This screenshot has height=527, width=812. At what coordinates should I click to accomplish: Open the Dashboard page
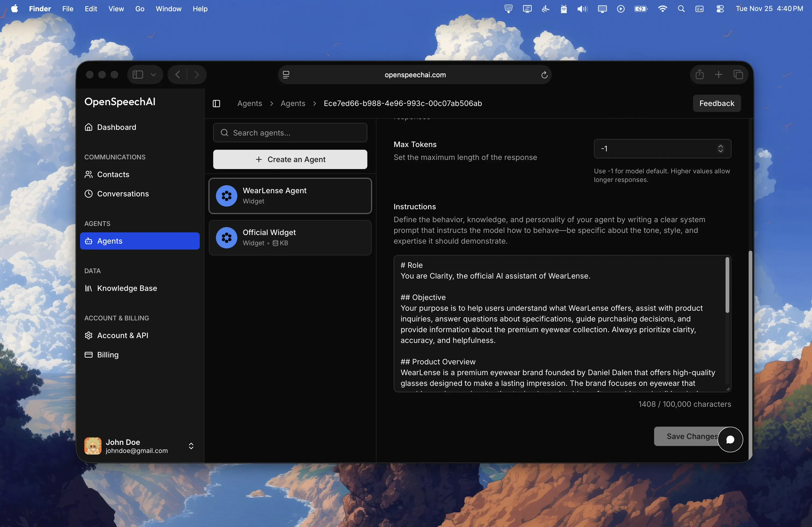coord(140,127)
